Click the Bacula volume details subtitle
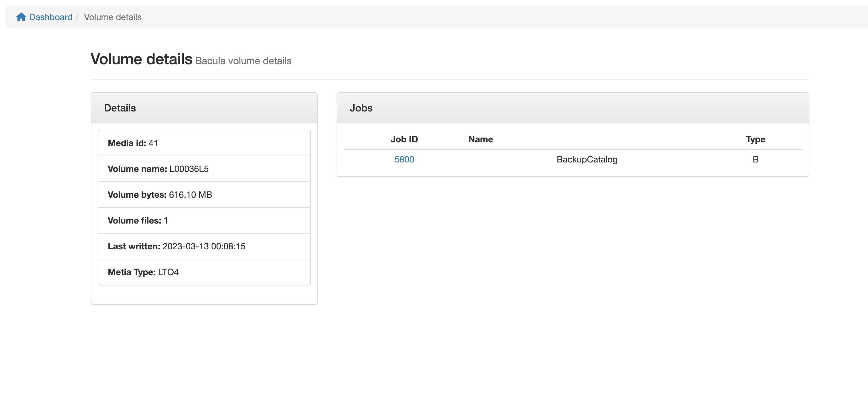 [x=243, y=61]
